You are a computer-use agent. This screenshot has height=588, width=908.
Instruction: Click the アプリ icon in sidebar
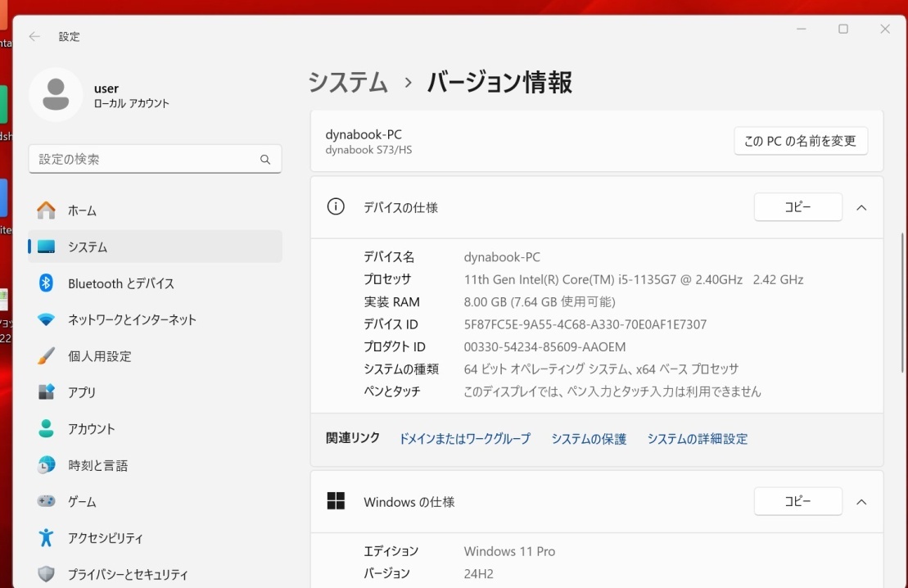click(47, 392)
